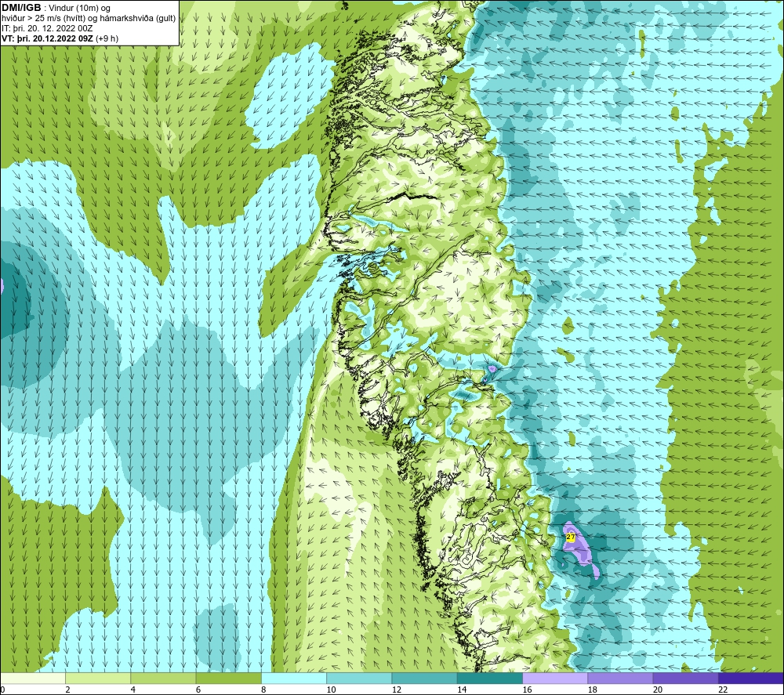Screen dimensions: 784x695
Task: Click the 'DMI/IGB' title text
Action: click(x=21, y=8)
